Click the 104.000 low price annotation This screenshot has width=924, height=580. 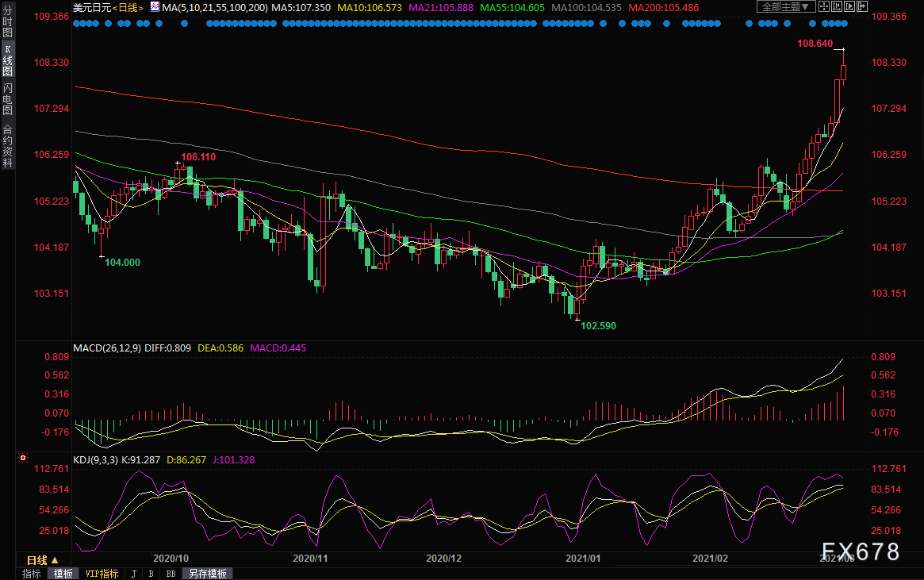click(x=123, y=263)
